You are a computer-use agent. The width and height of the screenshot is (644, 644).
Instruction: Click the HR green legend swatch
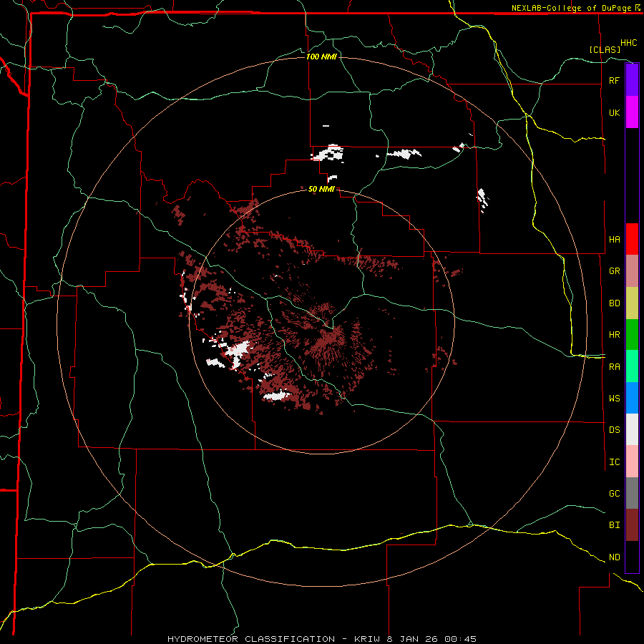[632, 335]
